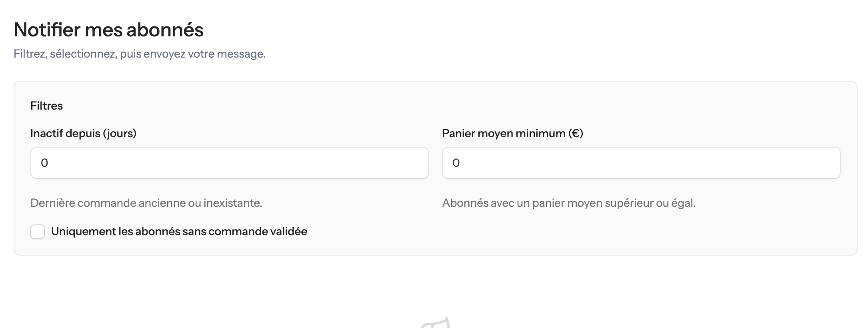The image size is (868, 328).
Task: Click the "Filtres" section header
Action: pyautogui.click(x=46, y=105)
